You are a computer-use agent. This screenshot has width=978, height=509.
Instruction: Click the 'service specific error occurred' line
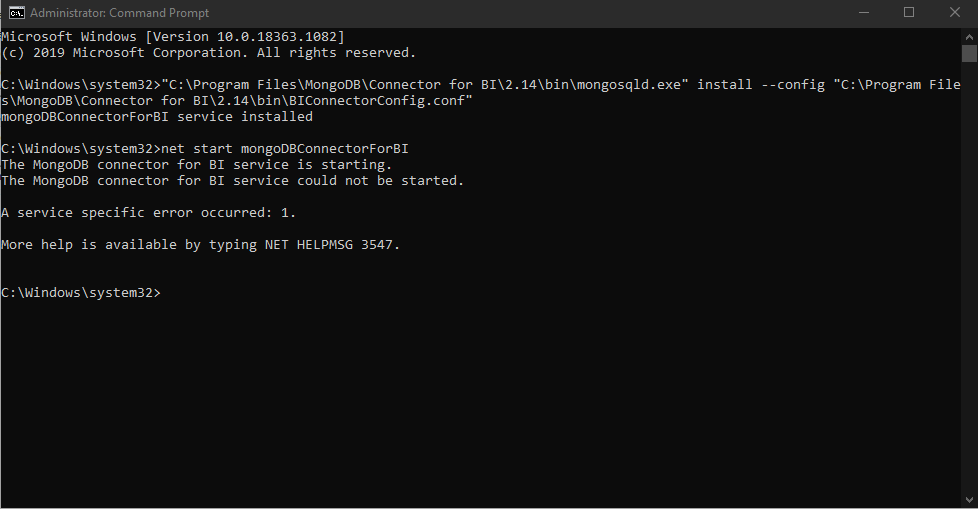[x=149, y=213]
